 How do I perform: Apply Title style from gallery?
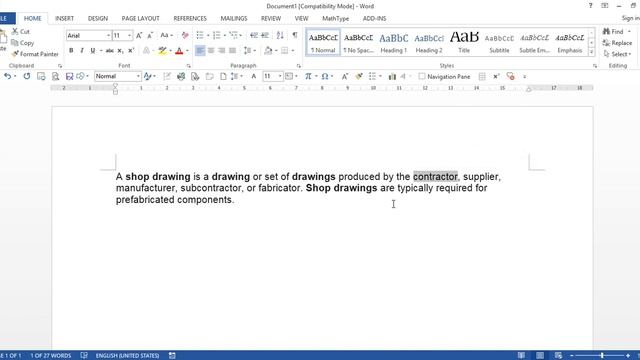pyautogui.click(x=464, y=42)
